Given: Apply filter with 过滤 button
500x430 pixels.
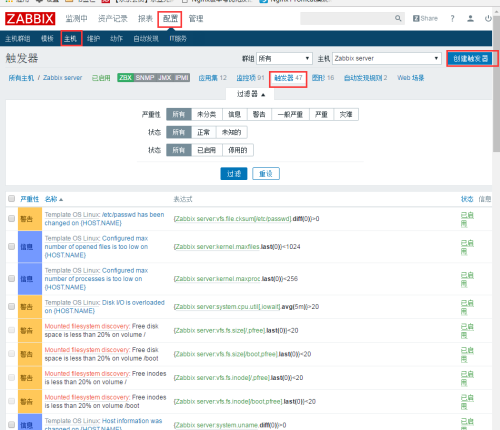Looking at the screenshot, I should [234, 173].
